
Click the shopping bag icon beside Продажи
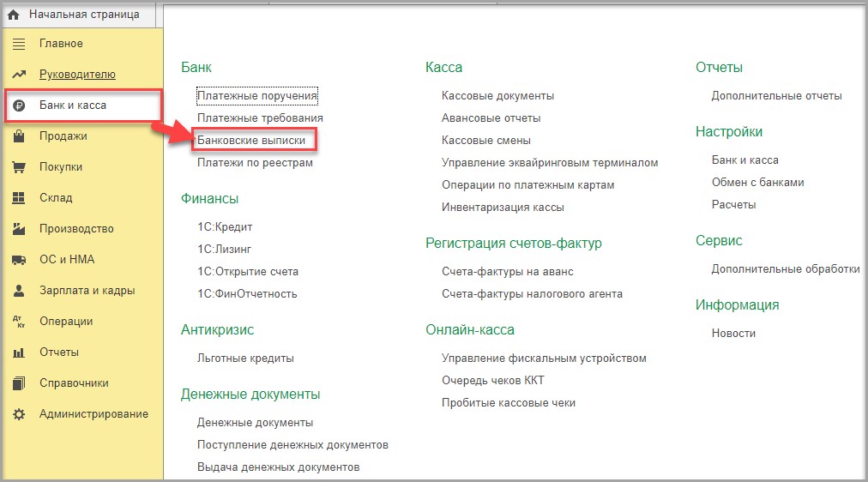[x=19, y=136]
